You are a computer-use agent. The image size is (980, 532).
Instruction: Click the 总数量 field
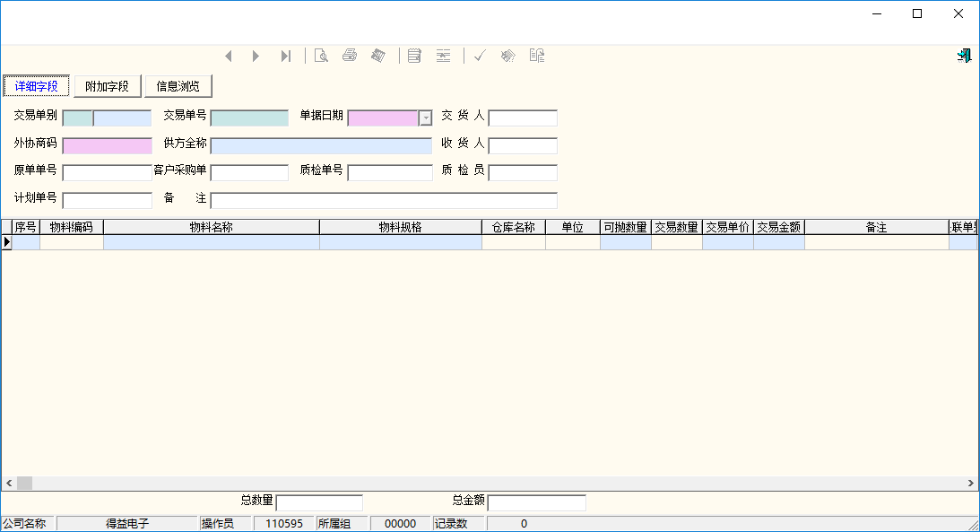(x=319, y=502)
